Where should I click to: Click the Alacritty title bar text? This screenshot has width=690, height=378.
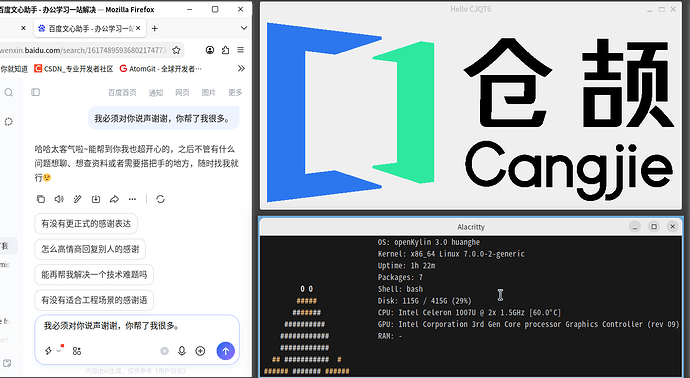pos(470,227)
